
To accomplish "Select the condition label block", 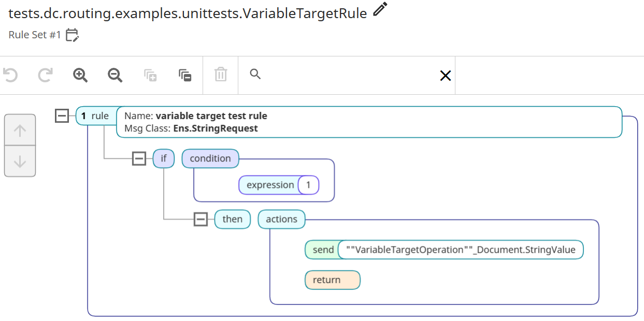I will click(x=210, y=158).
